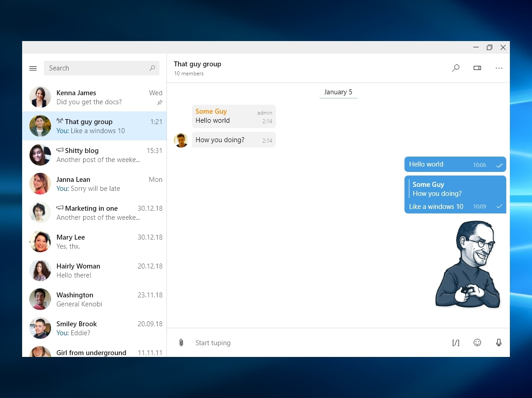Viewport: 532px width, 398px height.
Task: Click the checkmark on the Hello world message
Action: [x=499, y=164]
